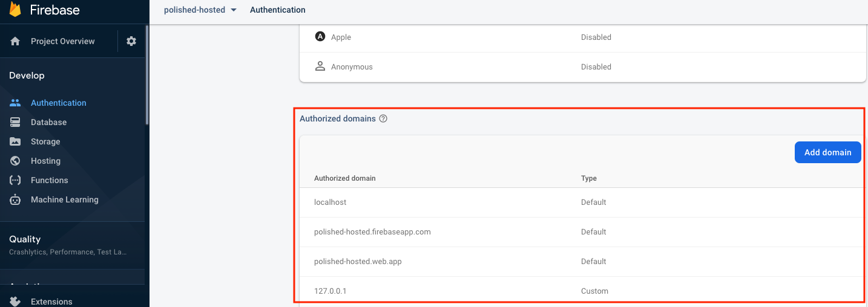Open project settings gear icon
The height and width of the screenshot is (307, 868).
coord(131,41)
